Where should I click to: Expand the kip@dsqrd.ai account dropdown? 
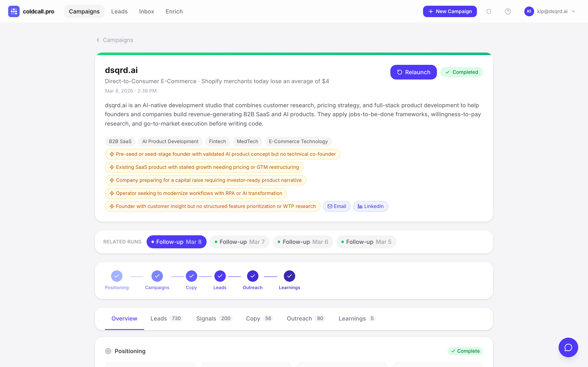574,11
